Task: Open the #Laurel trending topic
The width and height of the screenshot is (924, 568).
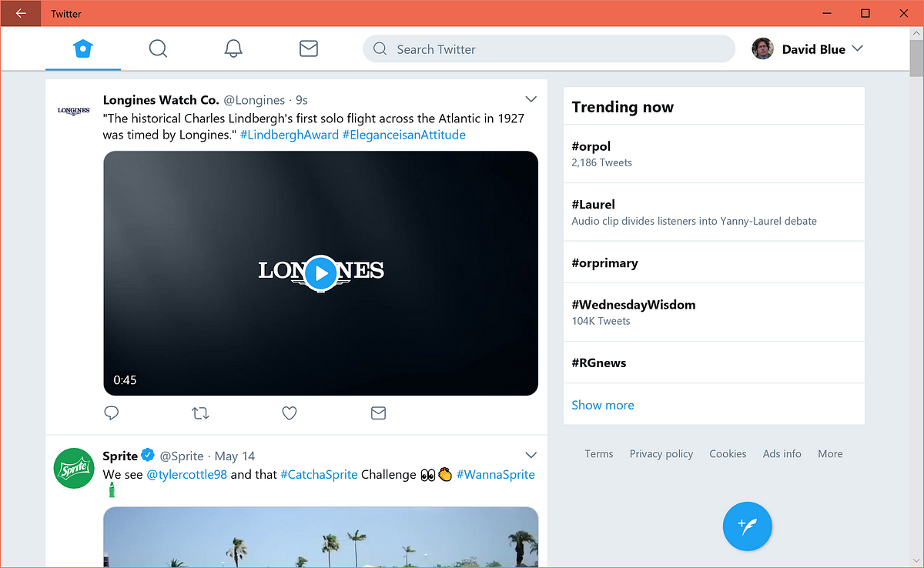Action: point(714,212)
